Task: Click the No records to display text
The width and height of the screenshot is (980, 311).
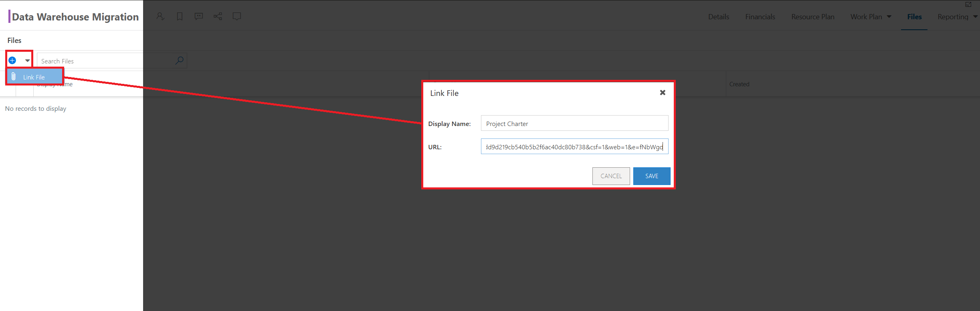Action: [36, 109]
